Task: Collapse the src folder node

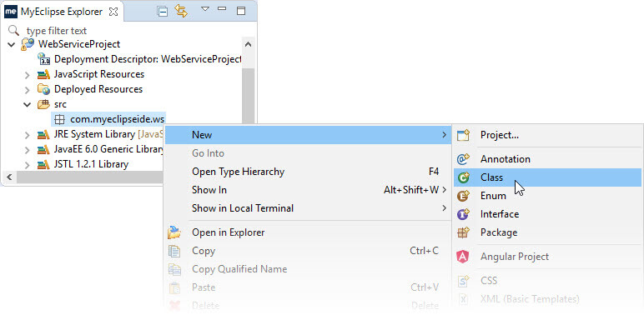Action: pos(27,105)
